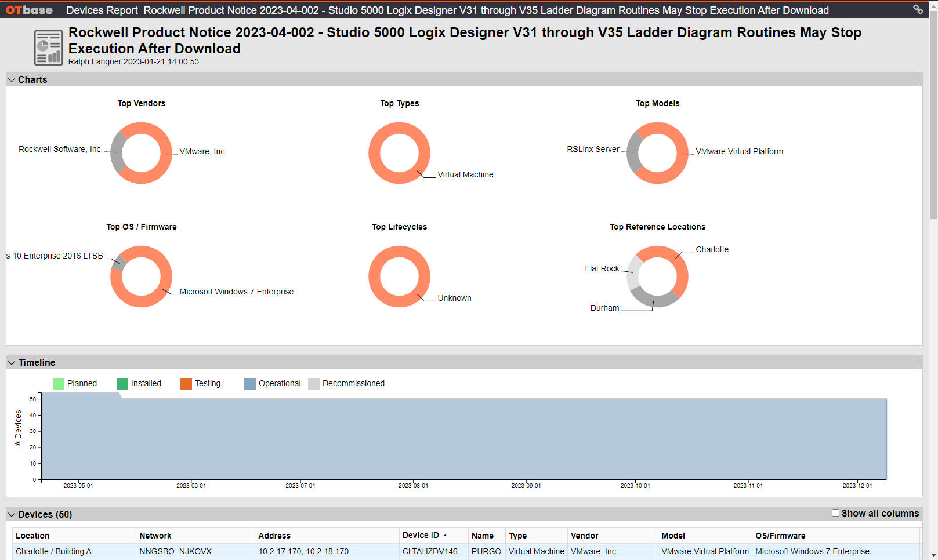Toggle Installed legend swatch
This screenshot has width=938, height=560.
click(122, 384)
